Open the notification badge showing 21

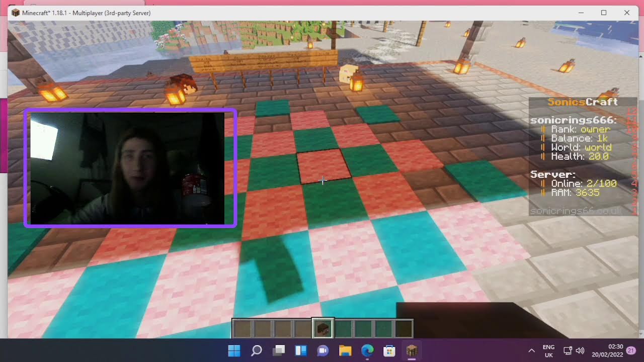click(x=631, y=350)
